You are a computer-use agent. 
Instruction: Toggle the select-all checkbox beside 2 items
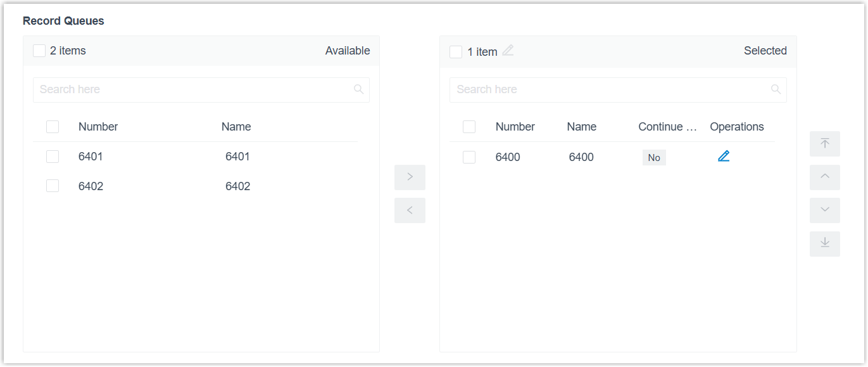[x=39, y=51]
